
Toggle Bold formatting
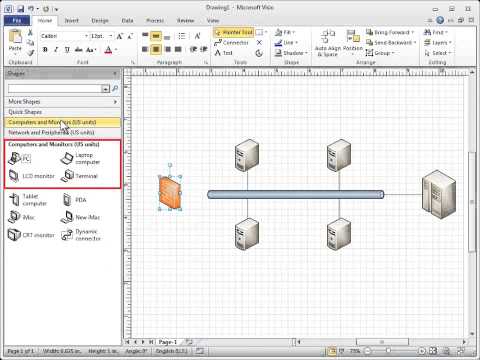point(45,50)
